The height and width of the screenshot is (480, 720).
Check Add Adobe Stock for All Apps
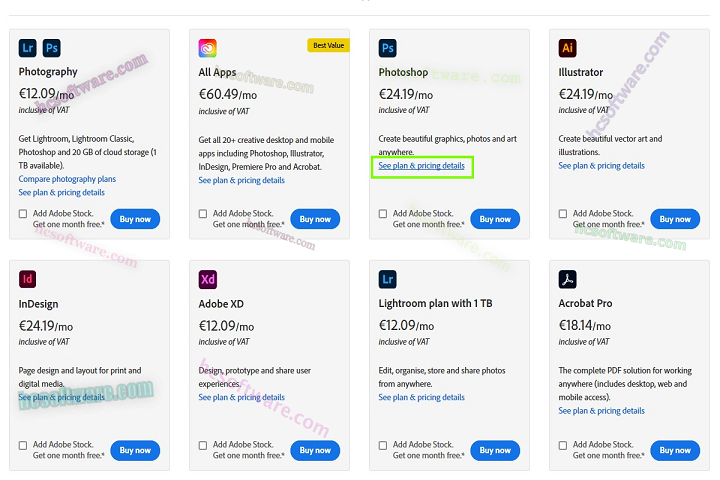203,214
